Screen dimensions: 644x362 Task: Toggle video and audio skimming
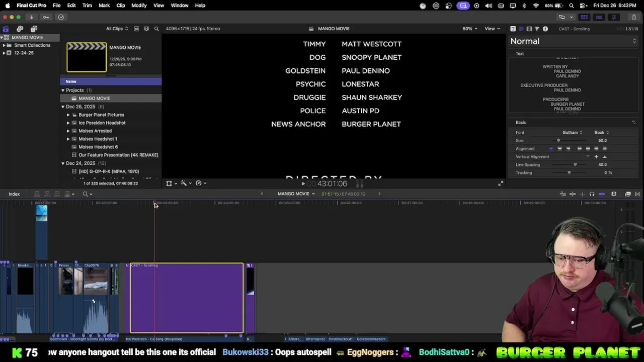coord(573,194)
